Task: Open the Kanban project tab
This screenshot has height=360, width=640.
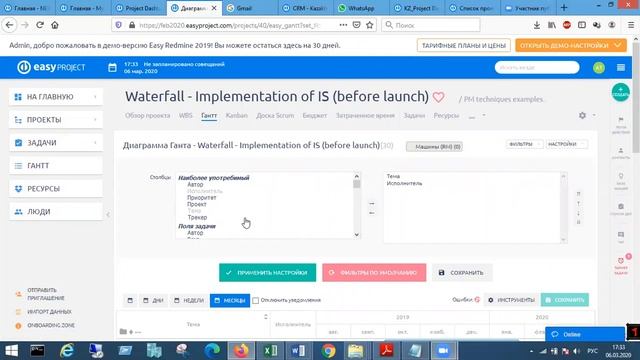Action: 237,116
